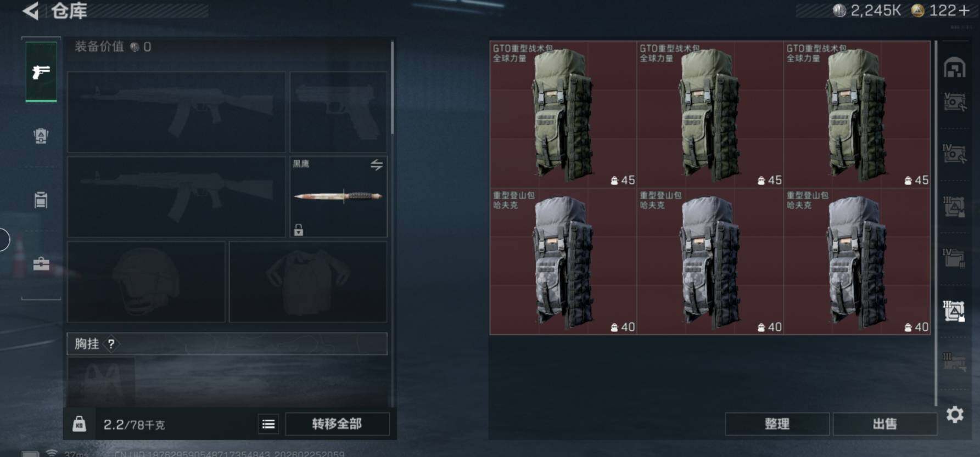Click the 出售 button
Image resolution: width=980 pixels, height=457 pixels.
click(x=884, y=424)
